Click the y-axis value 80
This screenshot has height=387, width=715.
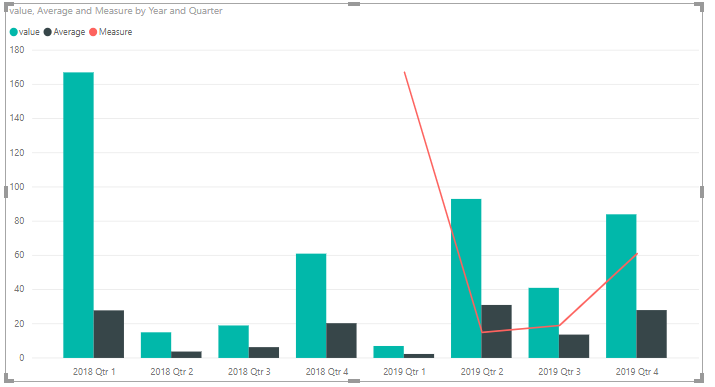point(19,221)
